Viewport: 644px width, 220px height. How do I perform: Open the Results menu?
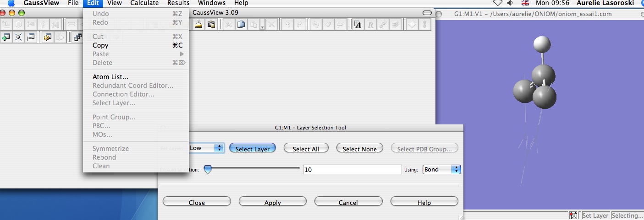[178, 3]
